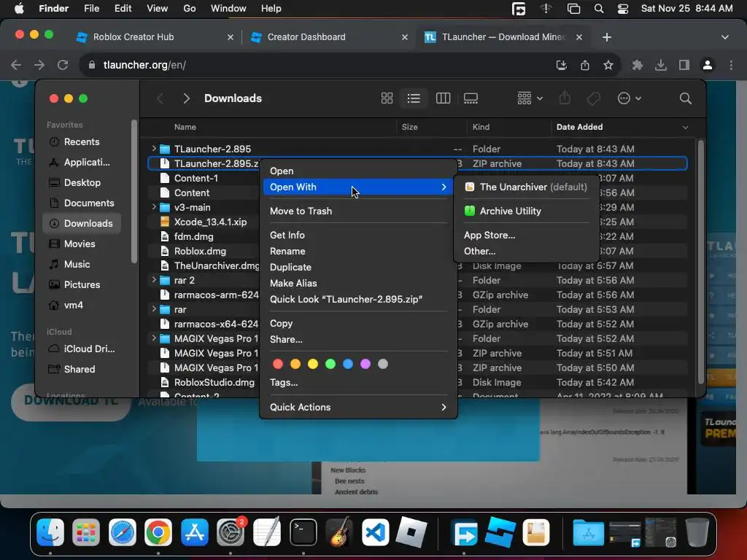This screenshot has width=747, height=560.
Task: Expand the rar 2 folder
Action: [154, 280]
